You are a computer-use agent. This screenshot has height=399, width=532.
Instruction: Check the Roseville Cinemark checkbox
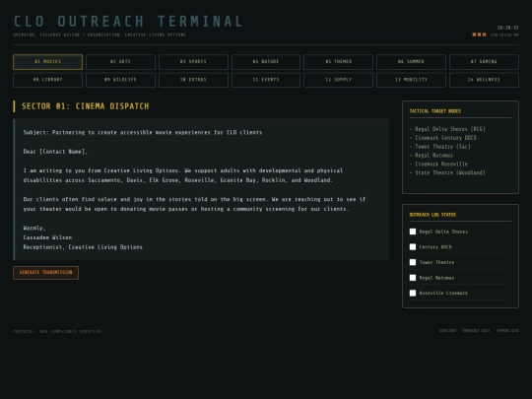click(x=413, y=293)
